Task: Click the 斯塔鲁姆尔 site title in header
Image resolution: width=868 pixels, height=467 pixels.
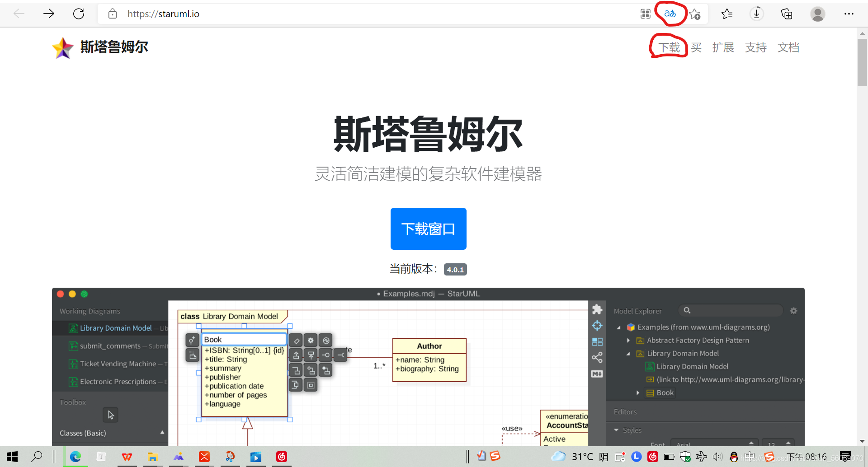Action: 114,47
